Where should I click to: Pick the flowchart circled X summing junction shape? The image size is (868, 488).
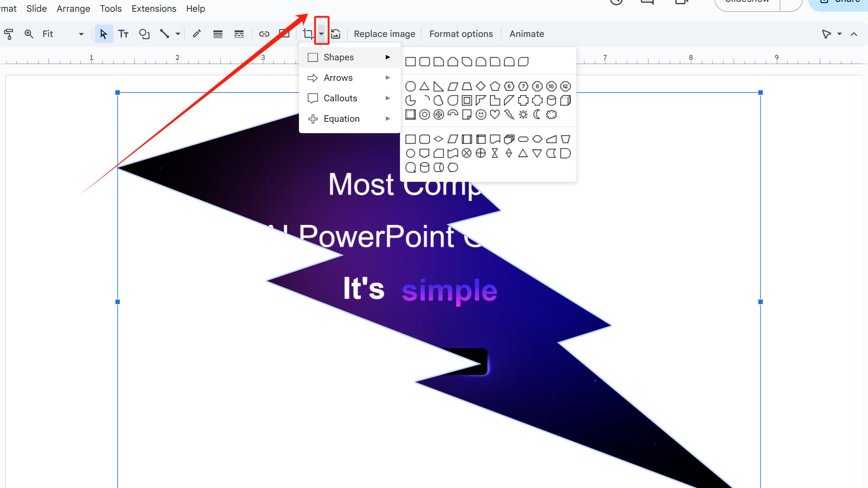(x=467, y=153)
